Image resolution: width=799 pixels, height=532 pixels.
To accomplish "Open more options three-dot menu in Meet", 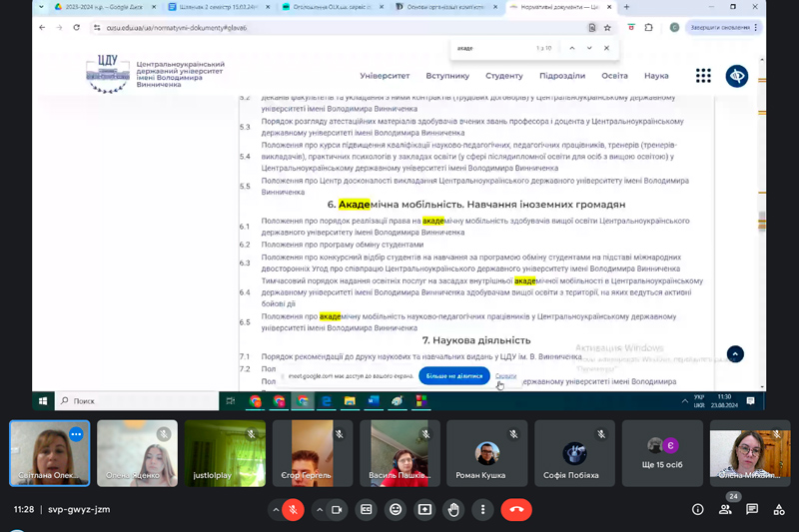I will click(x=483, y=509).
